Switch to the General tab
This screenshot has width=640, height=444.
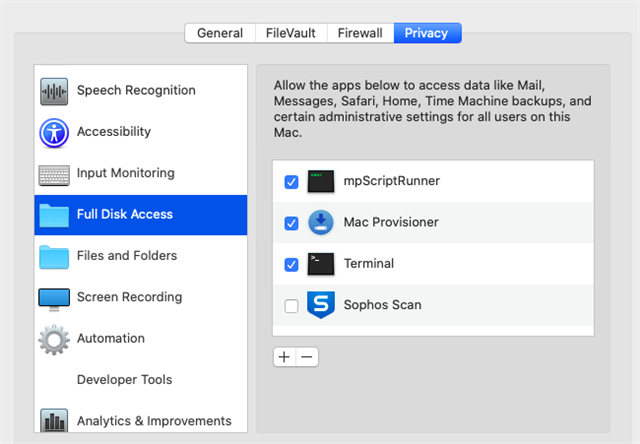click(x=220, y=33)
